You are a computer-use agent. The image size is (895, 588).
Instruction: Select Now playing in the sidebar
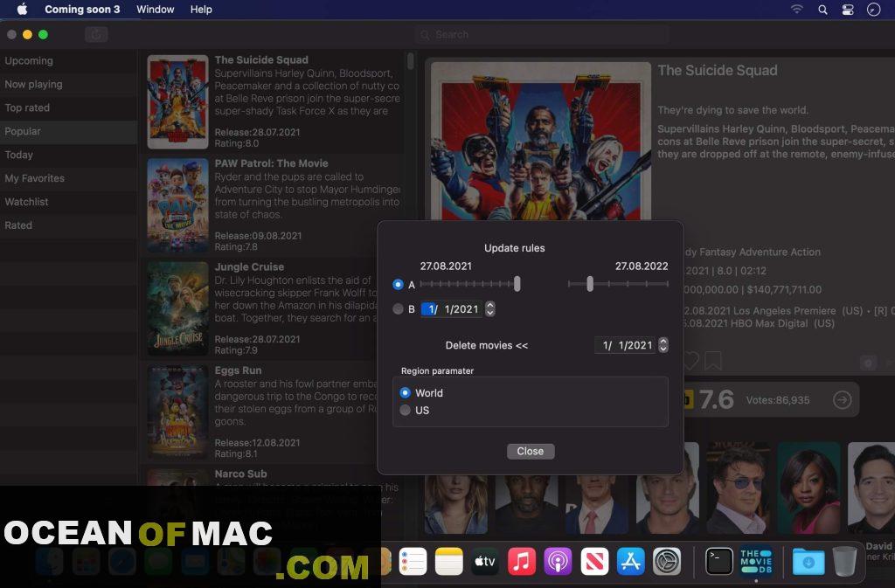pos(68,84)
